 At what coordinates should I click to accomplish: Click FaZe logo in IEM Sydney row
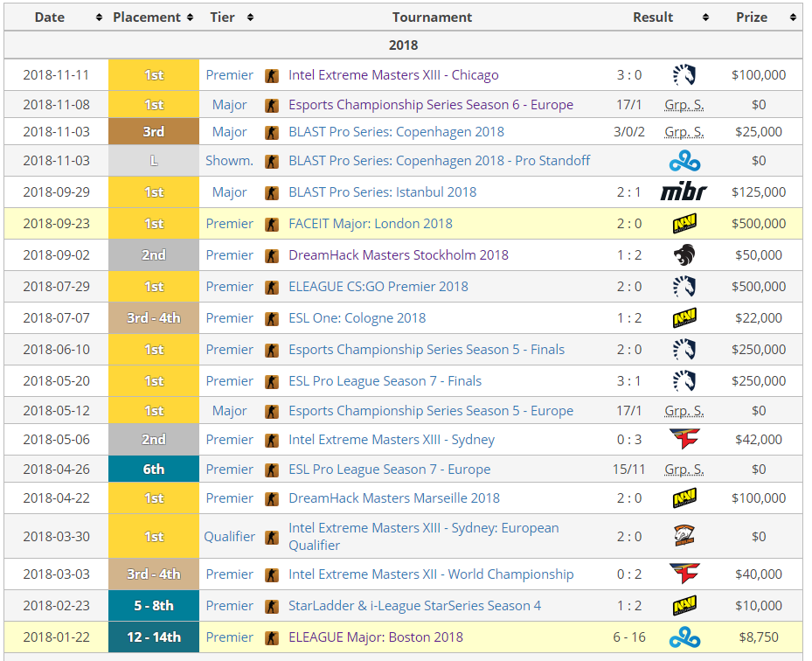(684, 439)
